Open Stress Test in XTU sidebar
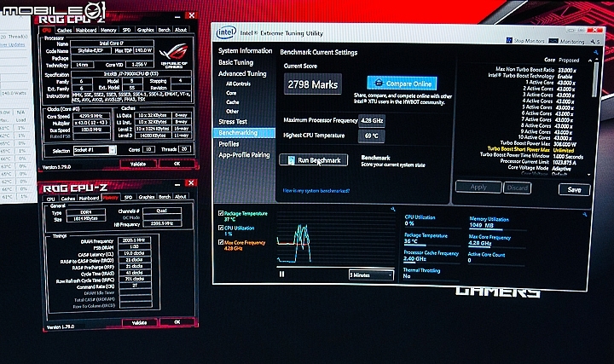 point(233,122)
